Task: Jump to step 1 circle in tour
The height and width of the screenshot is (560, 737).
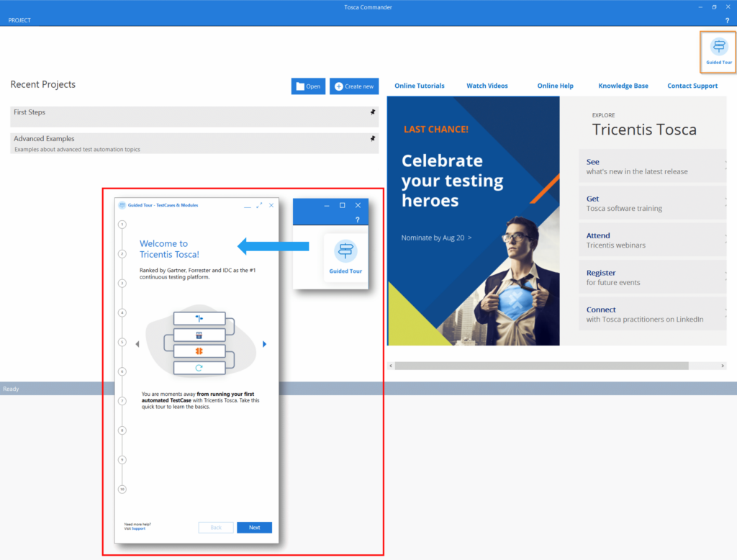Action: pyautogui.click(x=122, y=225)
